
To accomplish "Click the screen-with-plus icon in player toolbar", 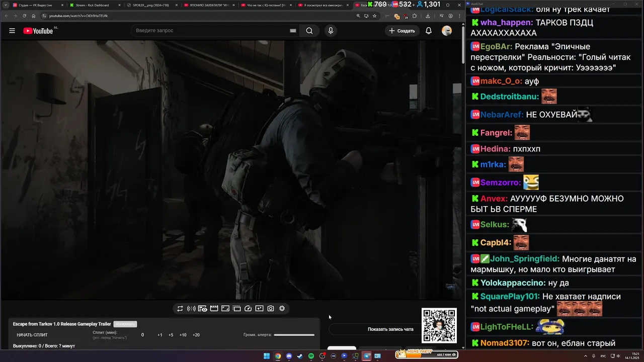I will 259,308.
